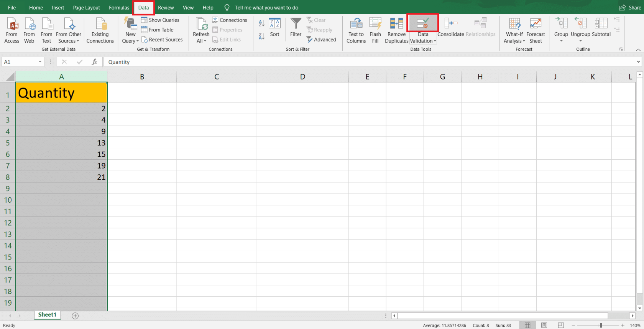Zoom out with minus button
This screenshot has height=329, width=644.
[573, 325]
